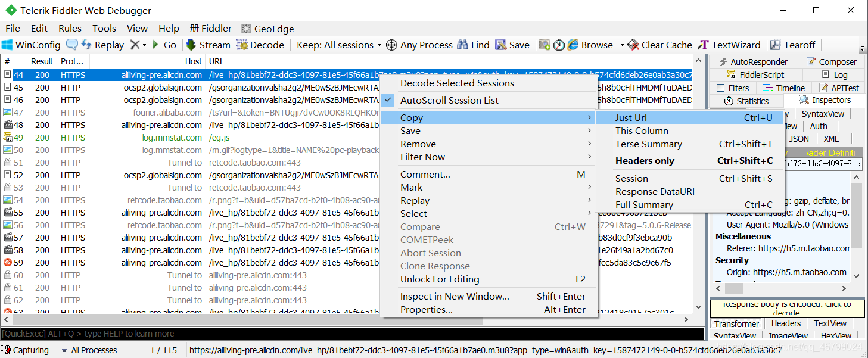Click the Remove X toolbar icon
Image resolution: width=868 pixels, height=358 pixels.
coord(135,45)
